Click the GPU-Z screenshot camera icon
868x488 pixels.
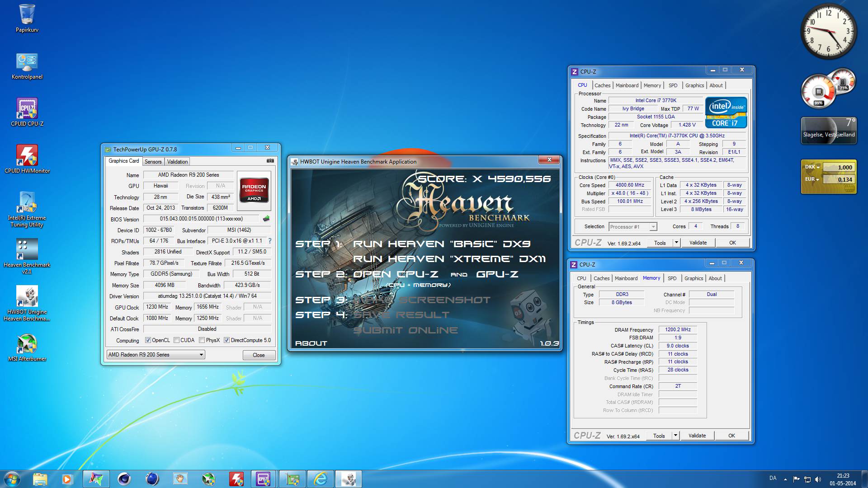tap(270, 161)
